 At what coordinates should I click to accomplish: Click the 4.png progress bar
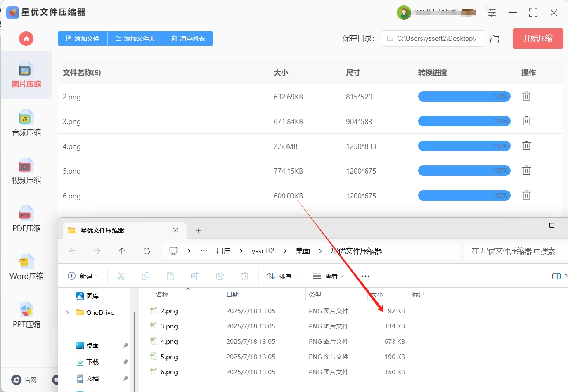[464, 146]
